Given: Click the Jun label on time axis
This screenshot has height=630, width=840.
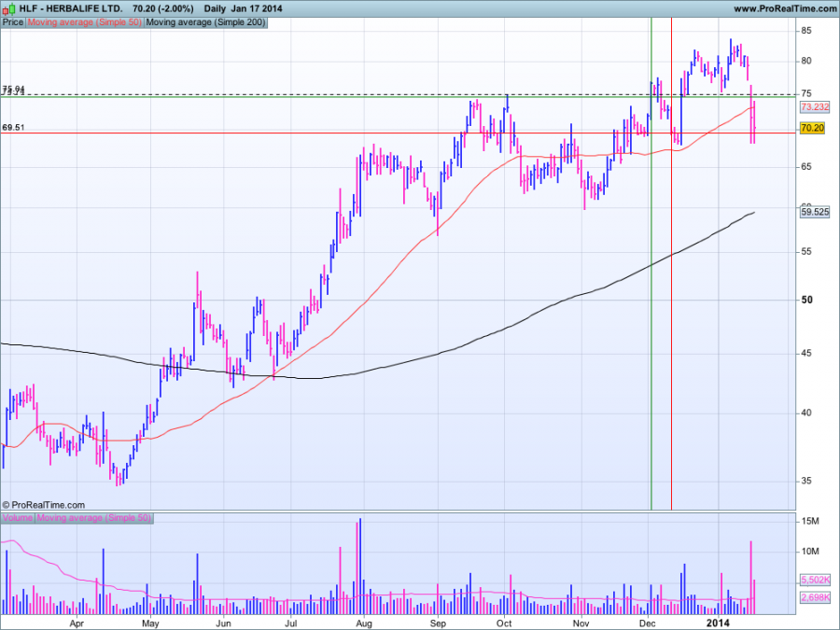Looking at the screenshot, I should [x=223, y=623].
